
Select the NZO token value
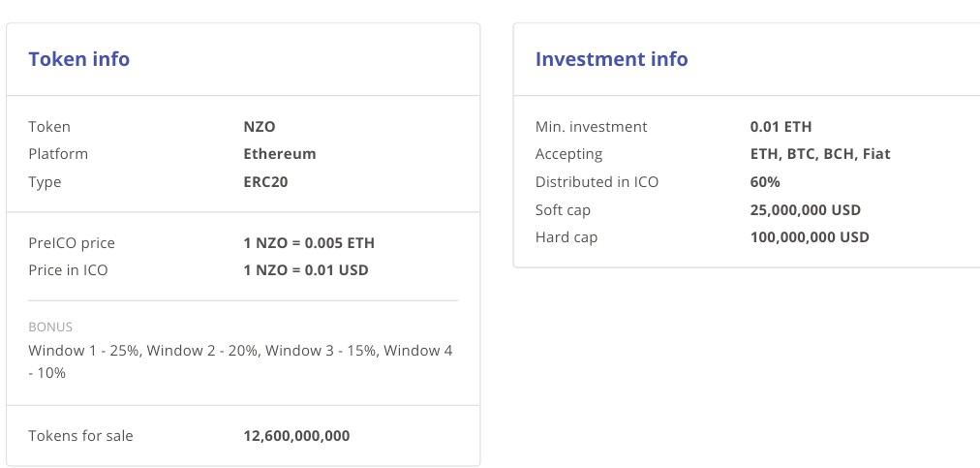click(x=260, y=126)
